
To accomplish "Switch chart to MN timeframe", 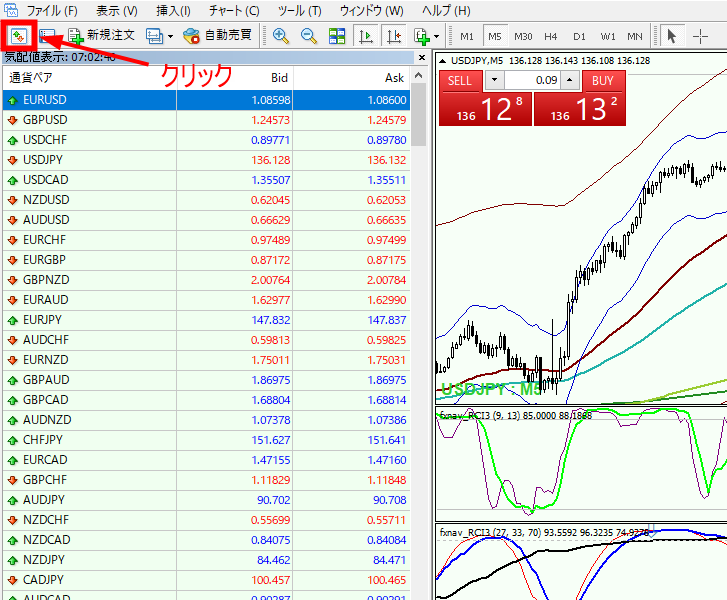I will (x=635, y=36).
